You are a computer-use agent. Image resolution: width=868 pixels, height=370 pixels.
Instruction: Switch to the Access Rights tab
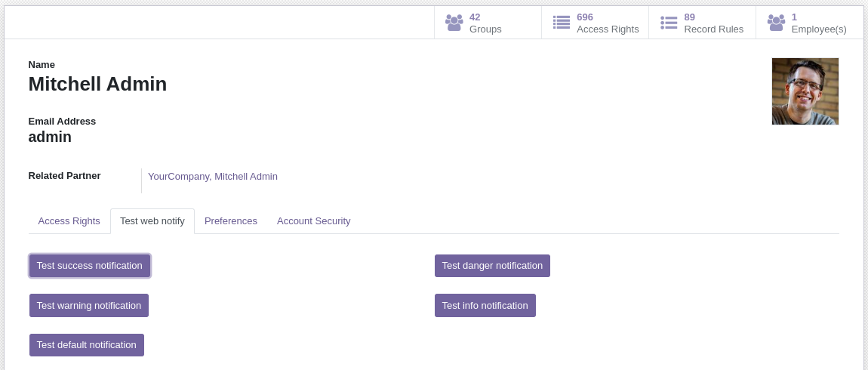[69, 221]
